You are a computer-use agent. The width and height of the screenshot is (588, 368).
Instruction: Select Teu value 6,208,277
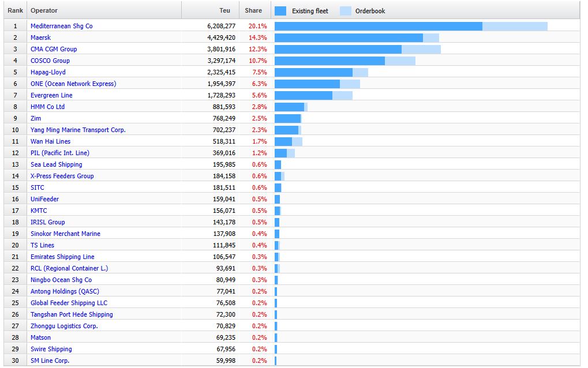[221, 26]
